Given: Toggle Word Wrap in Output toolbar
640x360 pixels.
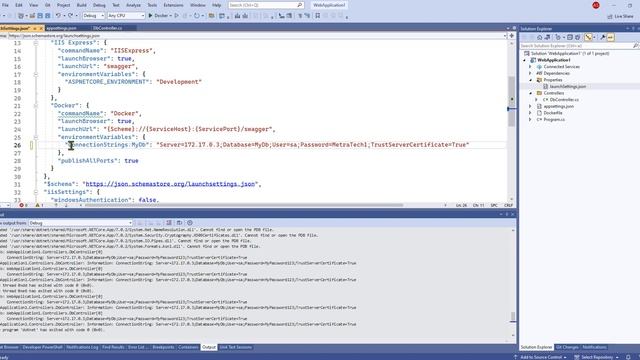Looking at the screenshot, I should pyautogui.click(x=179, y=223).
